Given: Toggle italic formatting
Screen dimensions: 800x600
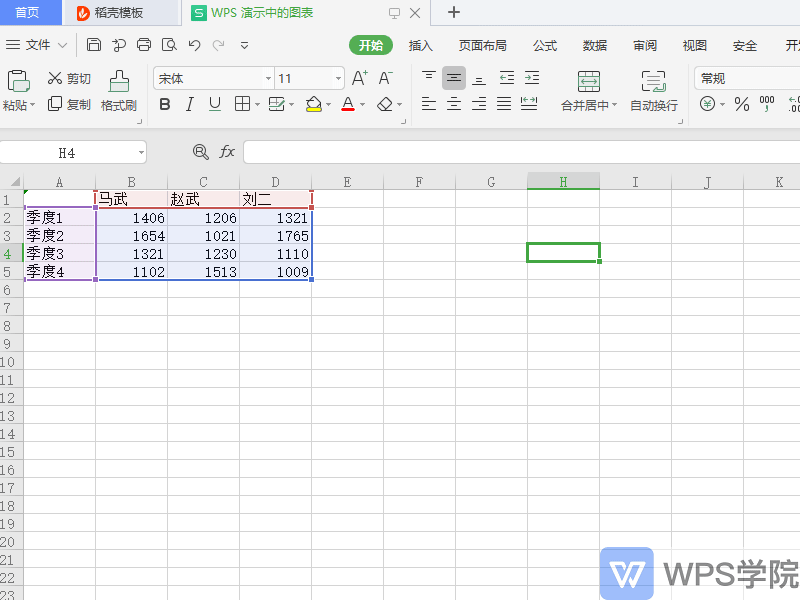Looking at the screenshot, I should tap(189, 105).
